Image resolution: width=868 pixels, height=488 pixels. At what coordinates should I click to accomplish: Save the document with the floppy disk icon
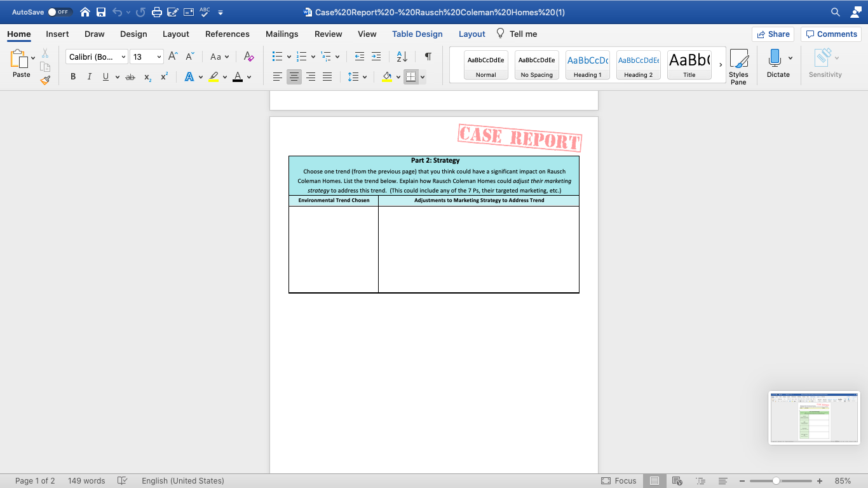click(101, 12)
